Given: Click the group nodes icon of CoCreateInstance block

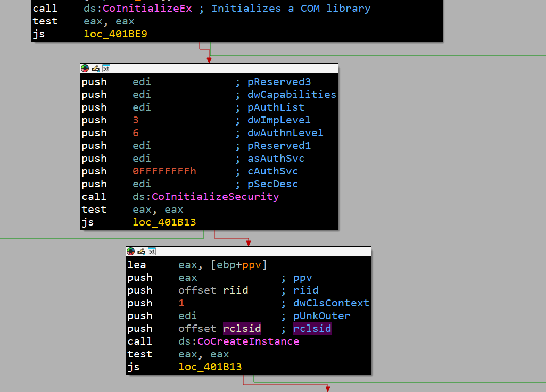Looking at the screenshot, I should pyautogui.click(x=152, y=252).
